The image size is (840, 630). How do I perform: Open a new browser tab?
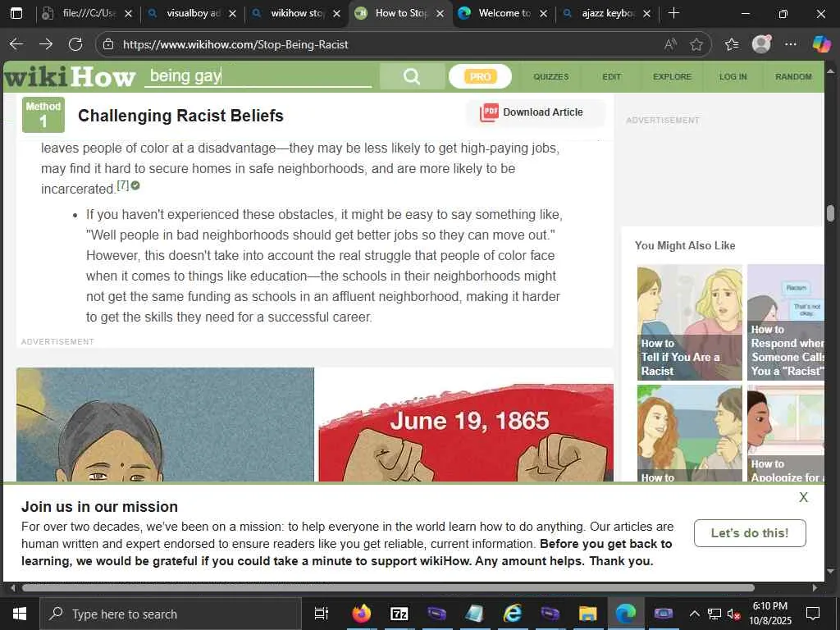(x=674, y=13)
